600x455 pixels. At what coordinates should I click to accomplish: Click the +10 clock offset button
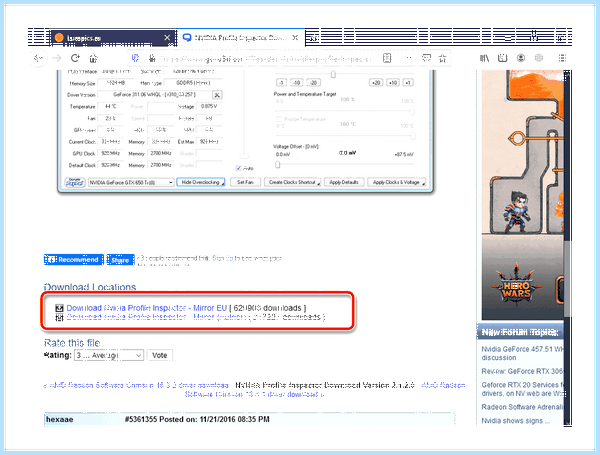tap(393, 83)
